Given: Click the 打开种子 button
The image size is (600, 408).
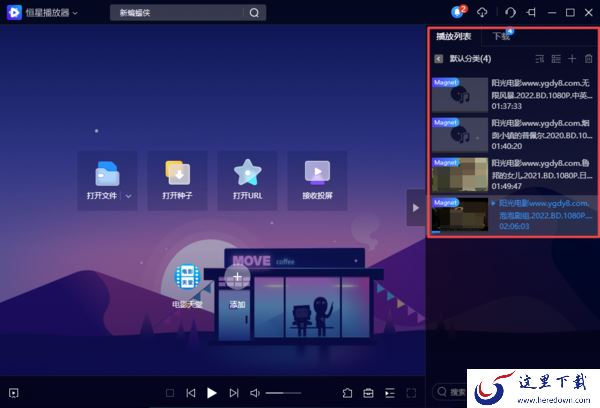Looking at the screenshot, I should (x=177, y=180).
